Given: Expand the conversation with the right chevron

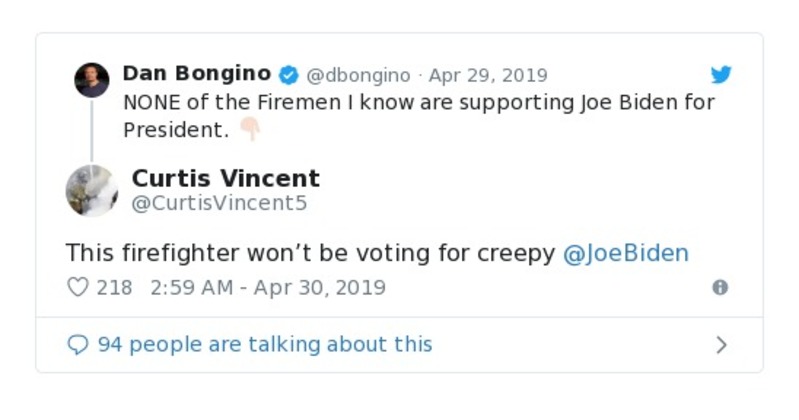Looking at the screenshot, I should (721, 345).
